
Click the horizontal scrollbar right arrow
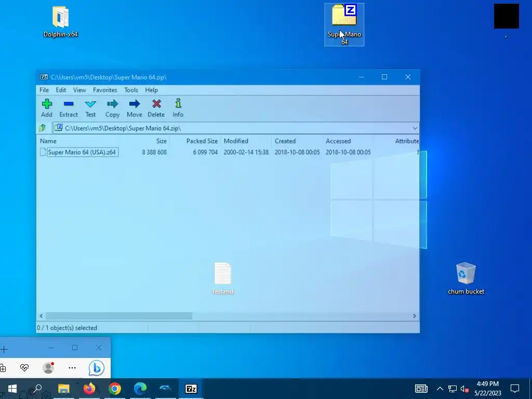(414, 316)
